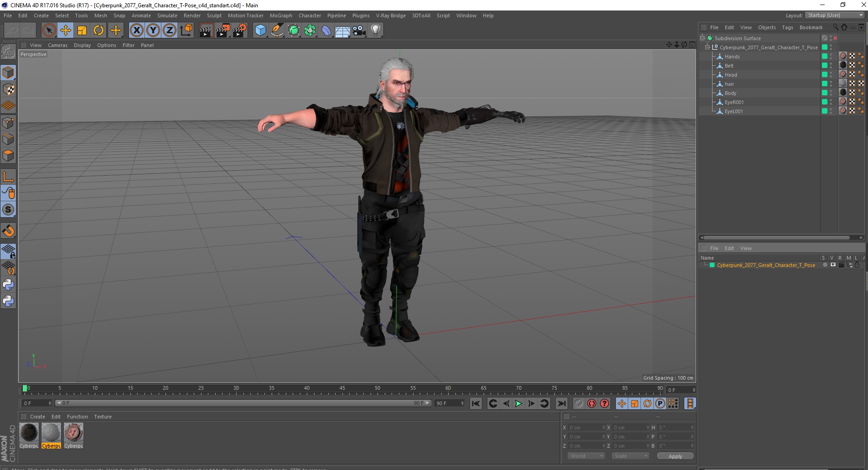Toggle record active objects button
The height and width of the screenshot is (470, 868).
tap(579, 403)
